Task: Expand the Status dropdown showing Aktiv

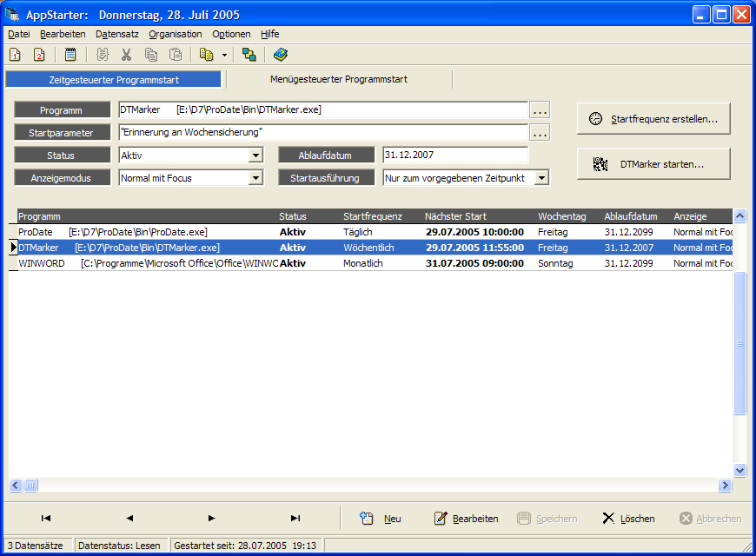Action: tap(255, 156)
